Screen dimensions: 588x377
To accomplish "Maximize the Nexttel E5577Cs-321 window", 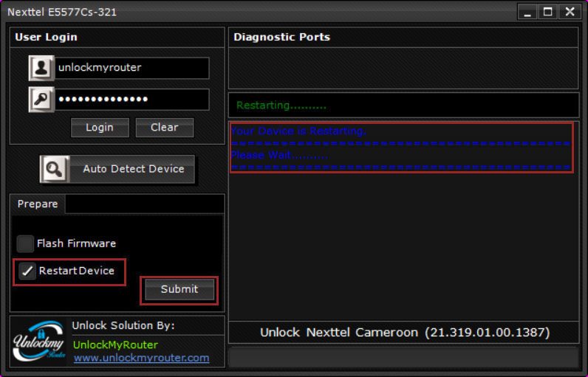I will [x=548, y=12].
